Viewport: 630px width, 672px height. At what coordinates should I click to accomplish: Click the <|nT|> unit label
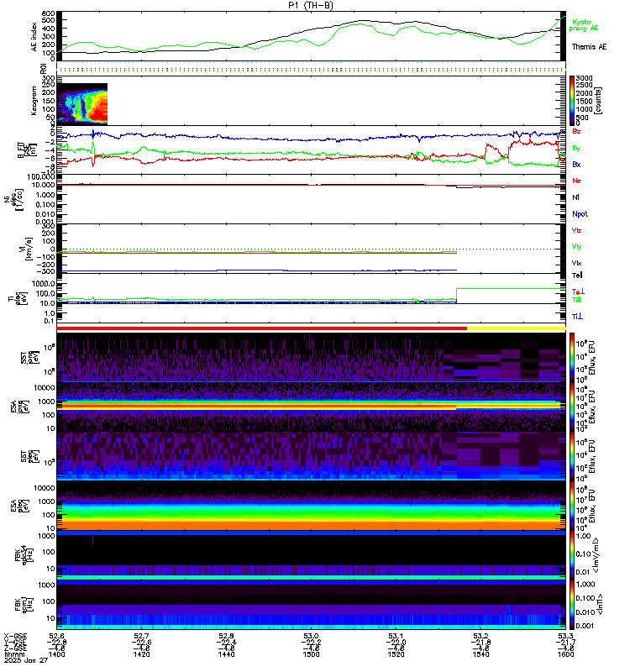tap(599, 604)
